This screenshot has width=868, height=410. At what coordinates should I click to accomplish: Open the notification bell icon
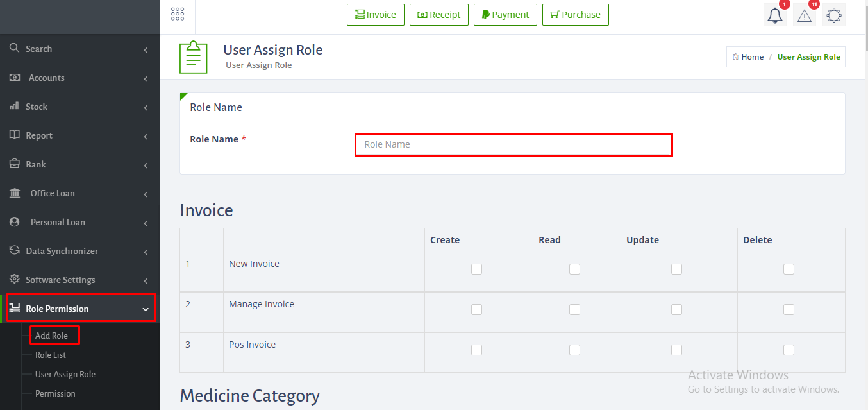pyautogui.click(x=775, y=15)
